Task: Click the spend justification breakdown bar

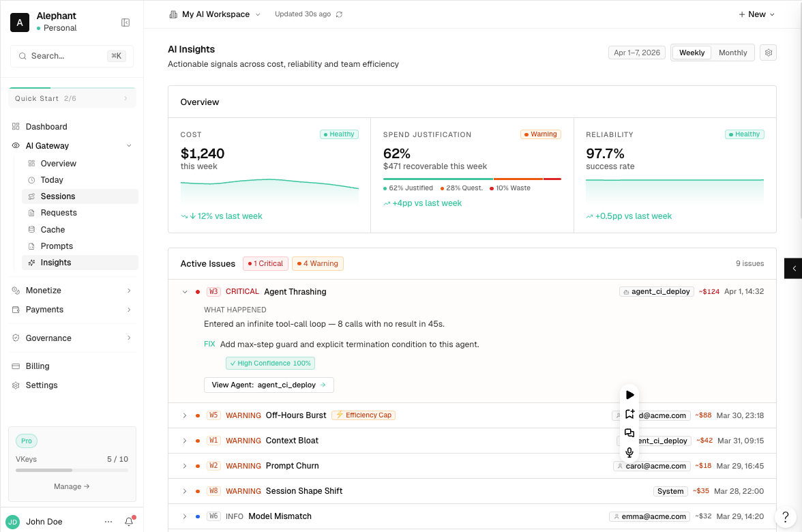Action: pos(472,179)
